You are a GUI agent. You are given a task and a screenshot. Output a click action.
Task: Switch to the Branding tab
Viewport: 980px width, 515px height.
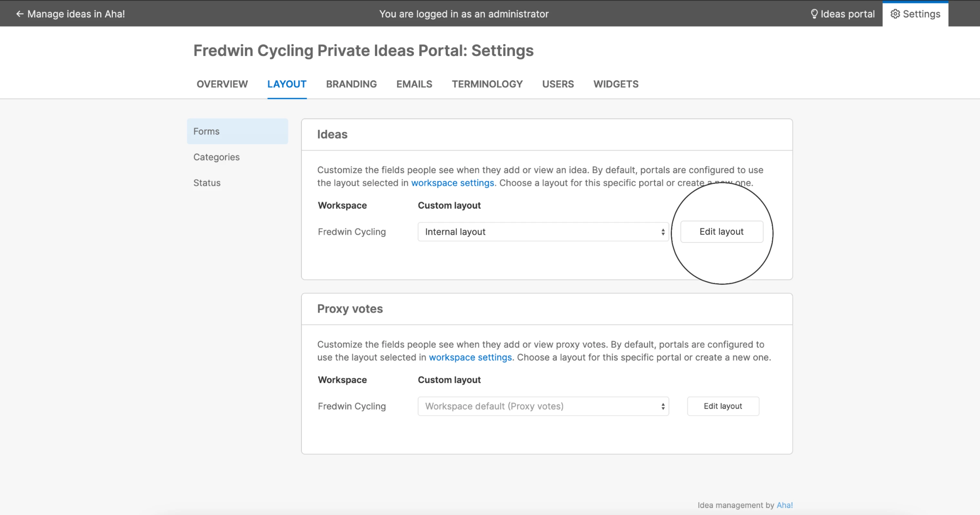click(x=351, y=84)
